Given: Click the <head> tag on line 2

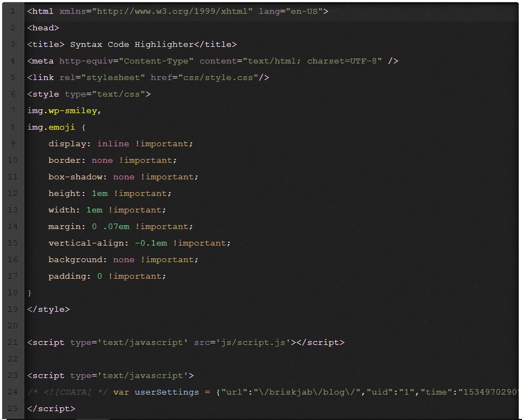Looking at the screenshot, I should [43, 28].
